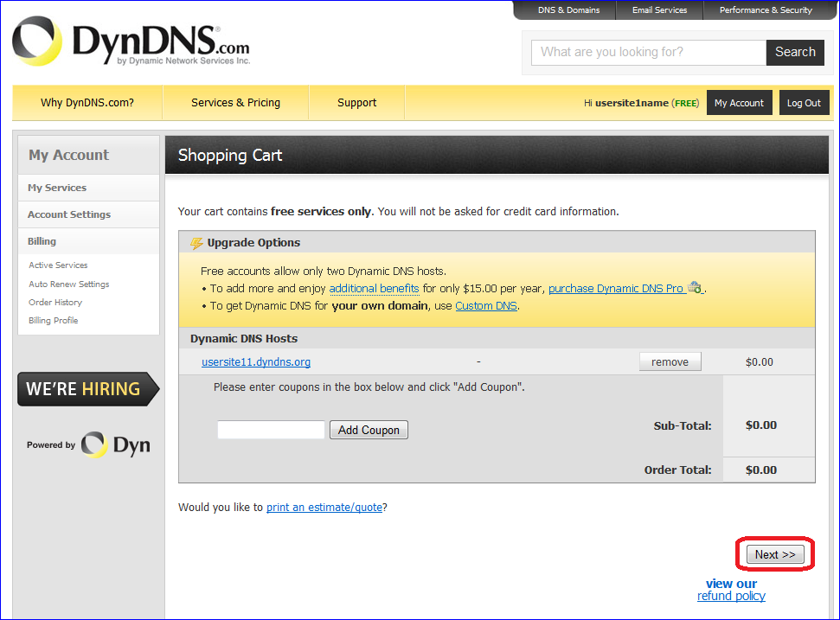Open the usersite11.dyndns.org host link
This screenshot has height=620, width=840.
(256, 362)
